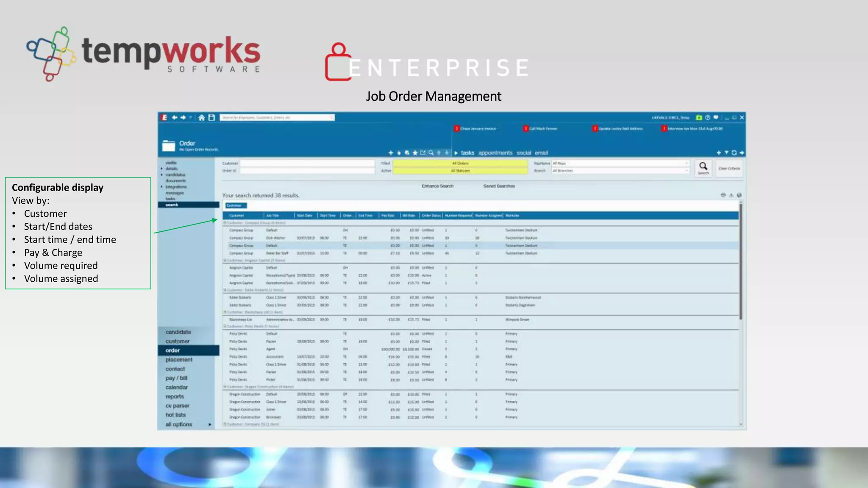This screenshot has height=488, width=868.
Task: Click the magnifier icon in order toolbar
Action: coord(431,152)
